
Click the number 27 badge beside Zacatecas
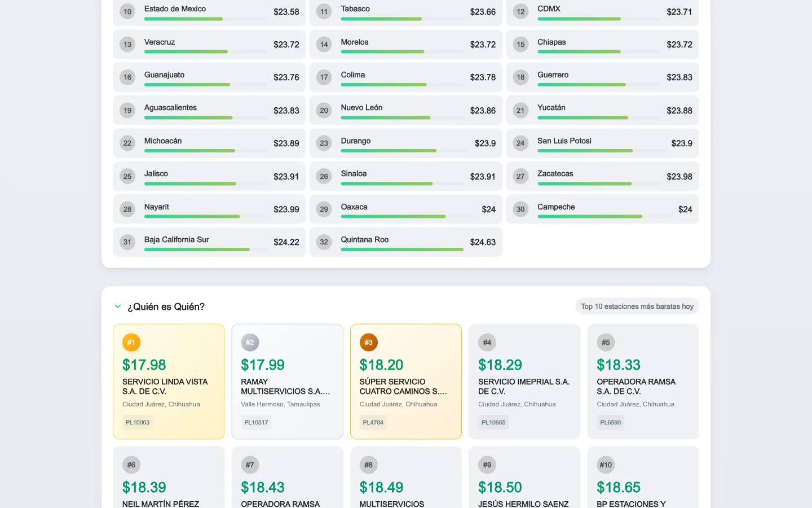[x=520, y=177]
